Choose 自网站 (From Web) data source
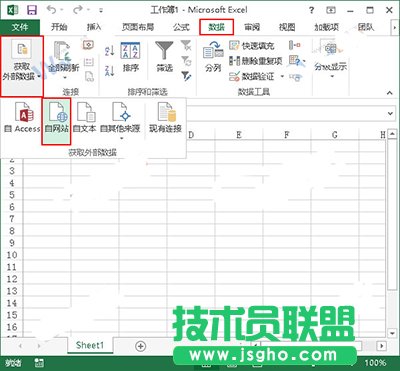Image resolution: width=400 pixels, height=371 pixels. (57, 121)
